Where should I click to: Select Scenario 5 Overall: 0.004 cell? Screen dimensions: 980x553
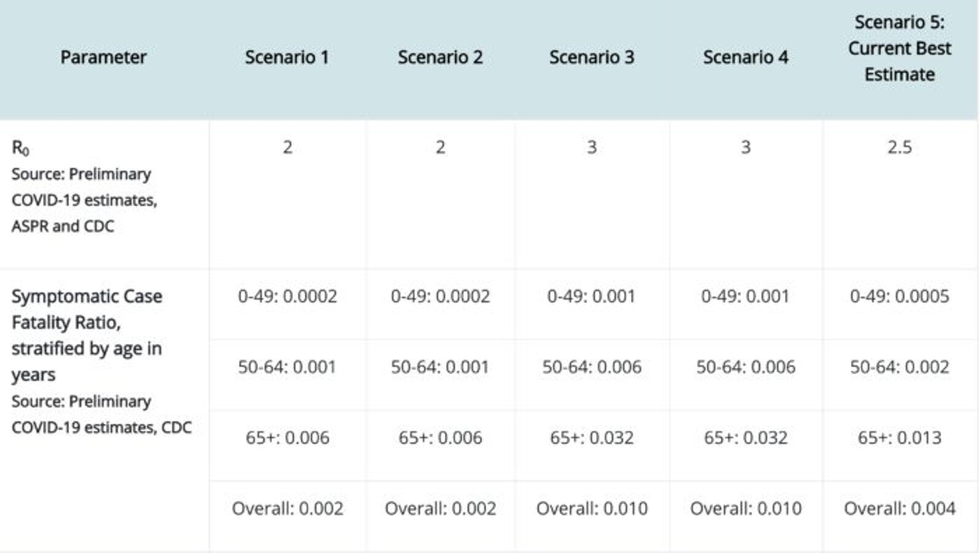pos(900,508)
